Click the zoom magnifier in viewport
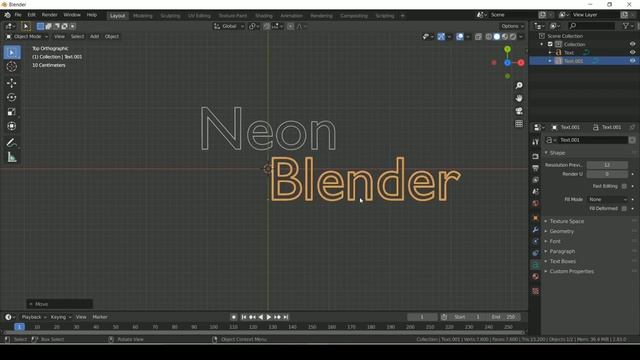This screenshot has width=640, height=360. point(519,85)
